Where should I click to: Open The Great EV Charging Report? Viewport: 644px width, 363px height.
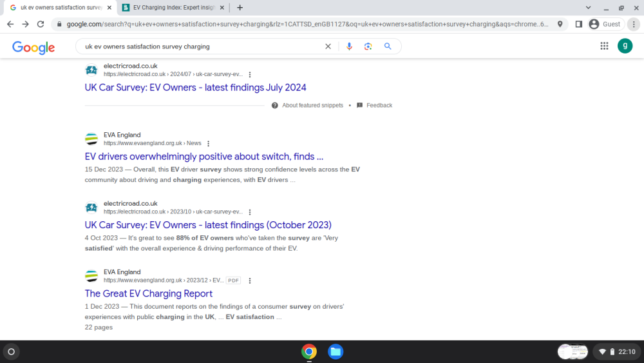tap(149, 294)
